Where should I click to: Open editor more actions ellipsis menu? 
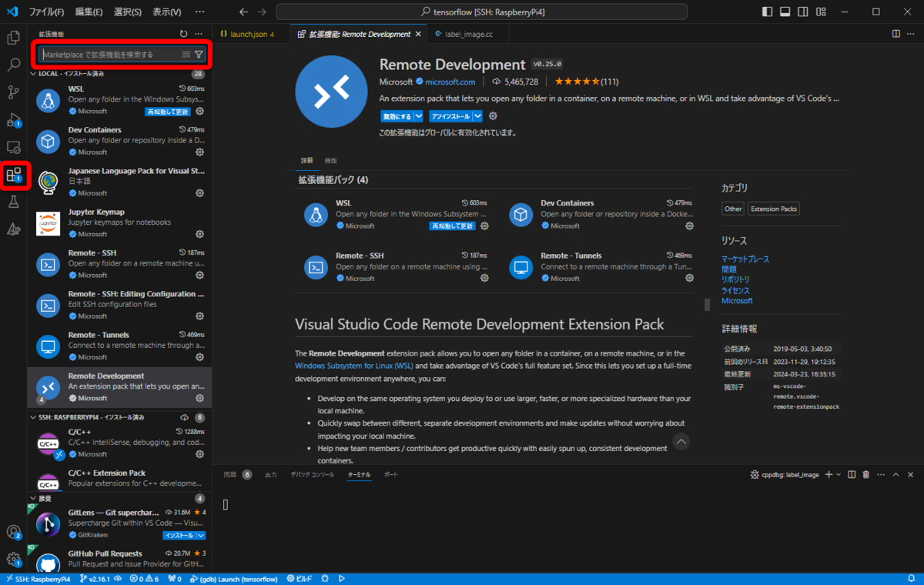(911, 34)
